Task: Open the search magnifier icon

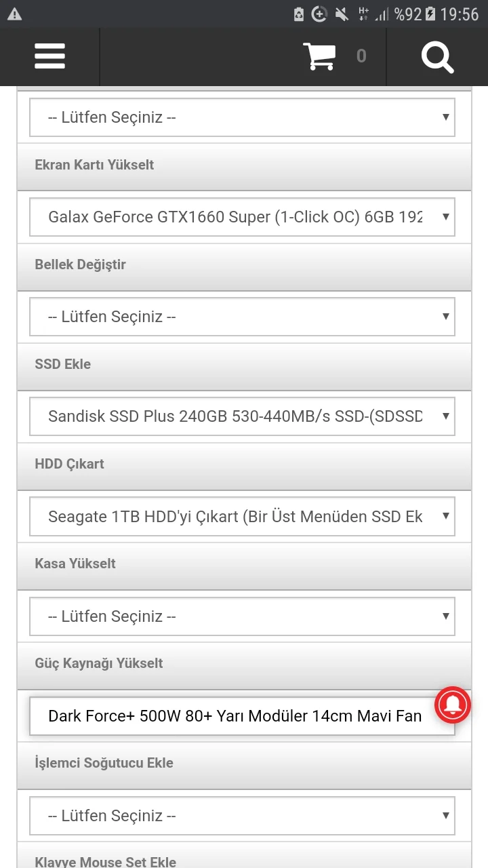Action: [x=437, y=56]
